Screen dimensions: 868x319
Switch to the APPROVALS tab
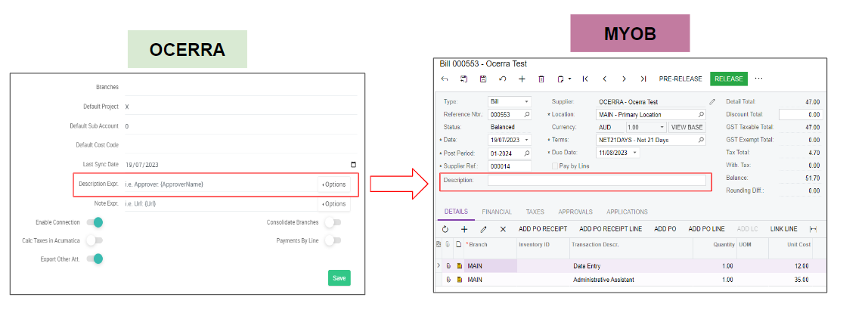click(x=575, y=212)
